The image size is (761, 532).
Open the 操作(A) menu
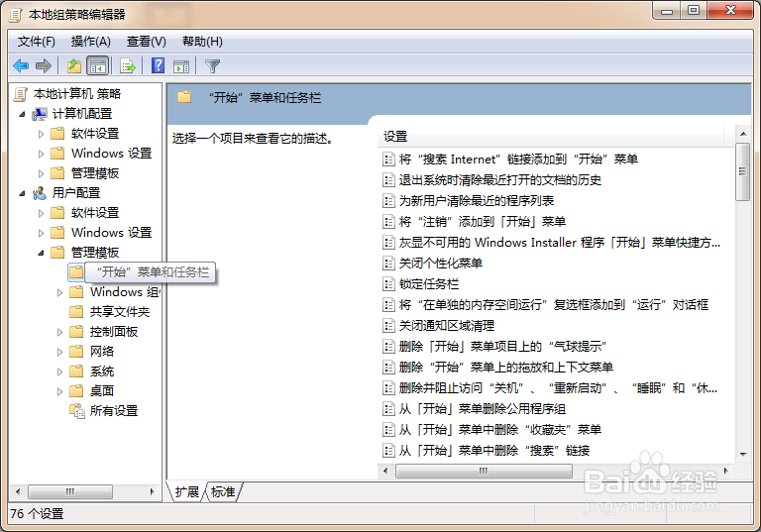pyautogui.click(x=91, y=42)
